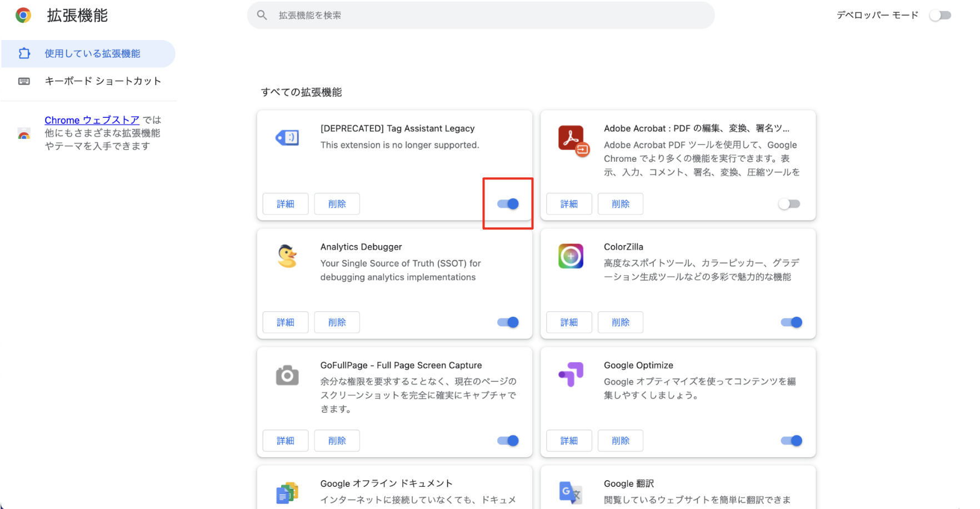The width and height of the screenshot is (980, 509).
Task: Click the GoFullPage camera icon
Action: 287,375
